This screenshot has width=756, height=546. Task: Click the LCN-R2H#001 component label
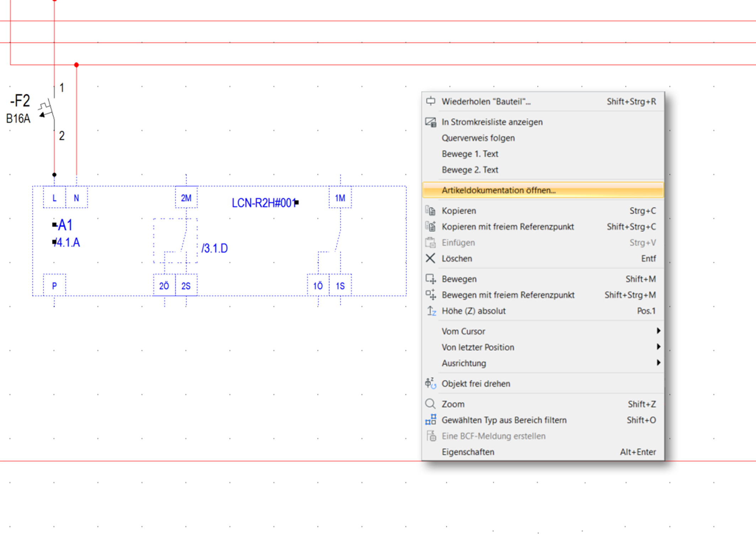pyautogui.click(x=263, y=203)
